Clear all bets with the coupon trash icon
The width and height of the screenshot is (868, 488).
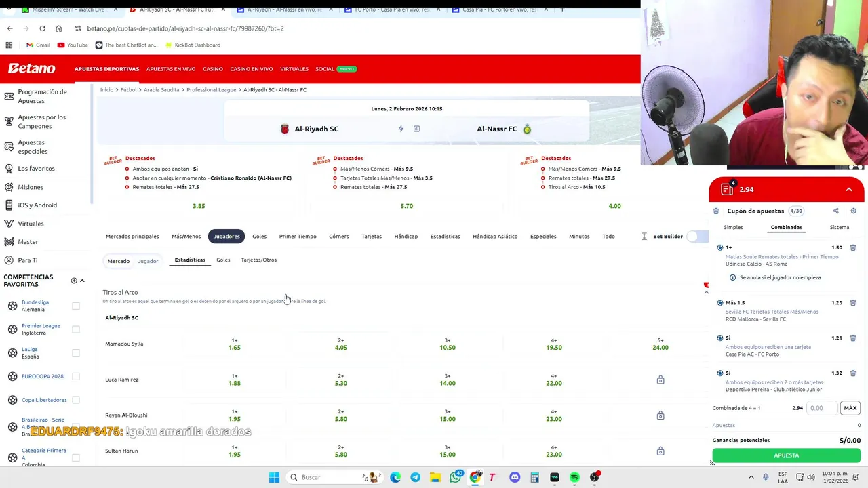(x=716, y=211)
